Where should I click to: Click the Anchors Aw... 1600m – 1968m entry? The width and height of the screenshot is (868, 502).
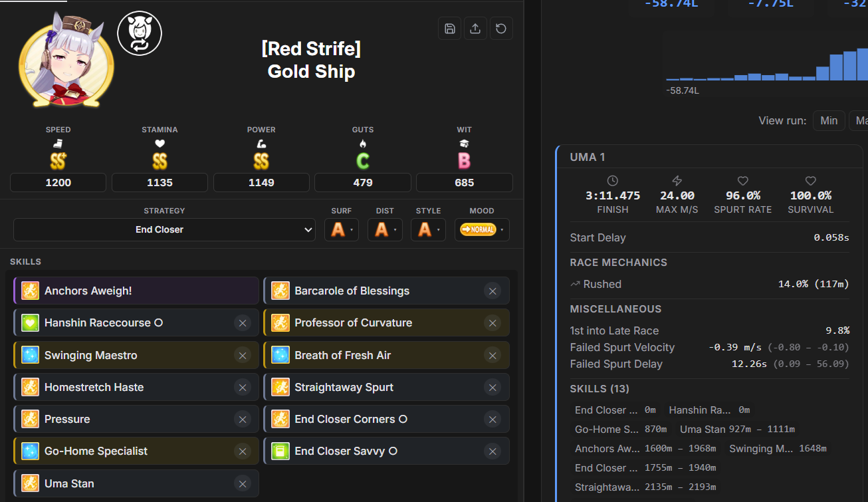coord(645,449)
